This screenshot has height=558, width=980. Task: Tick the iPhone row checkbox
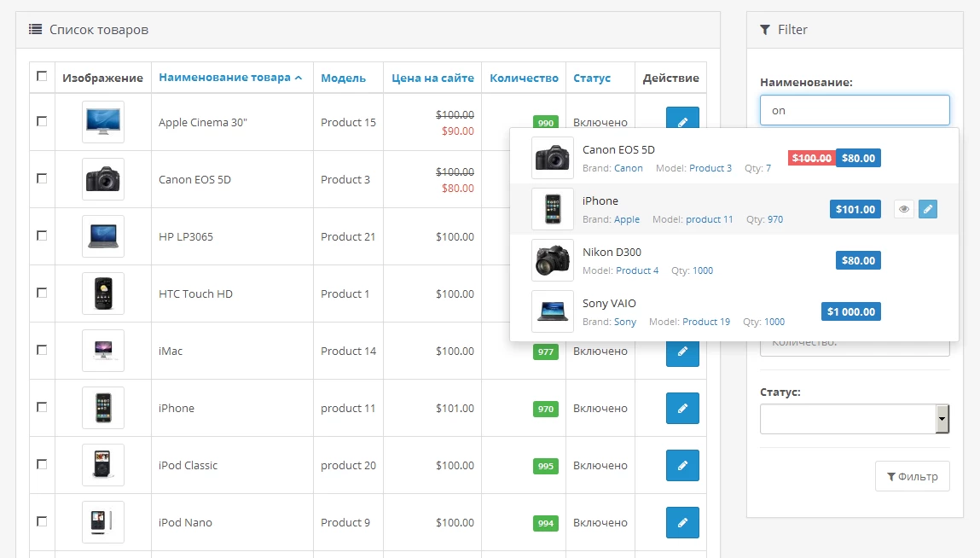(x=42, y=407)
